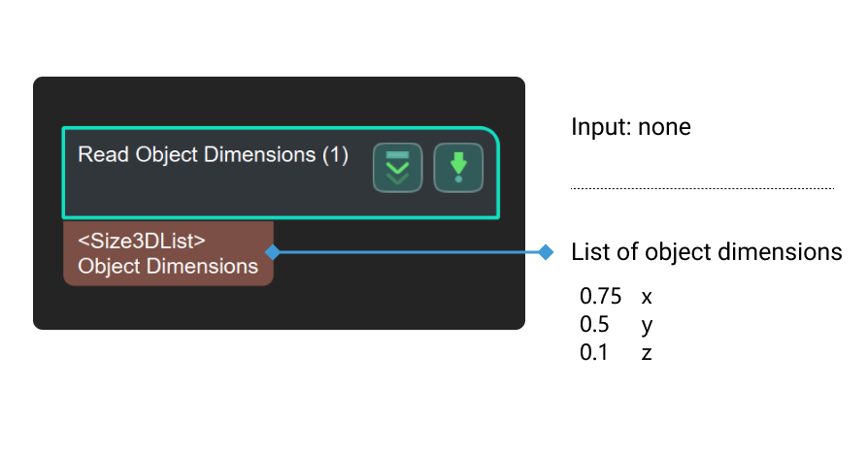Viewport: 868px width, 453px height.
Task: Click the 0.75 dimension value
Action: [x=600, y=296]
